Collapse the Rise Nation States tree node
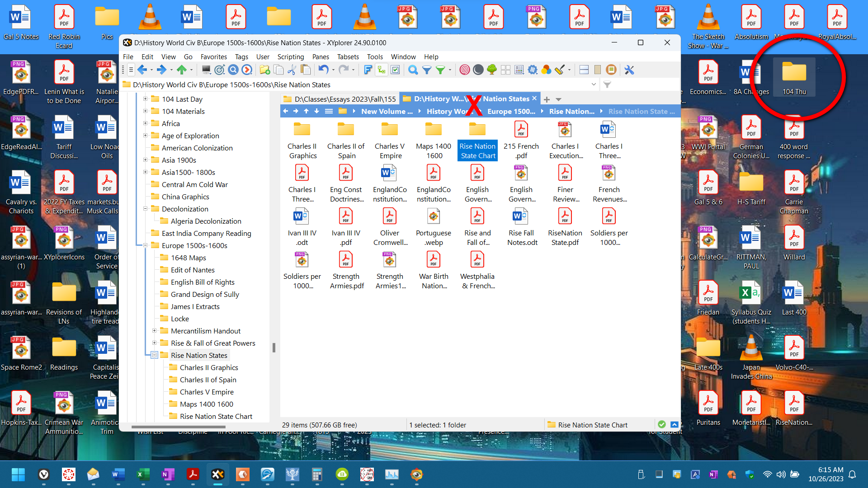 (x=154, y=355)
